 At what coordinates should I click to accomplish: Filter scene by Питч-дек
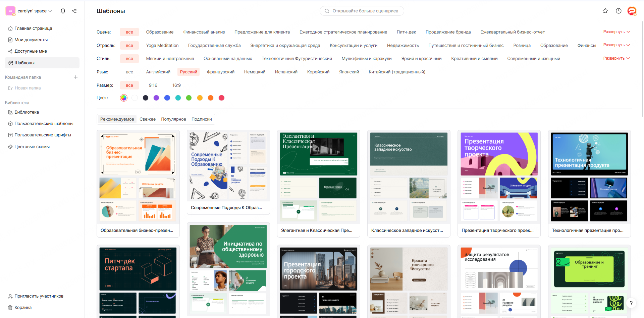(x=406, y=32)
